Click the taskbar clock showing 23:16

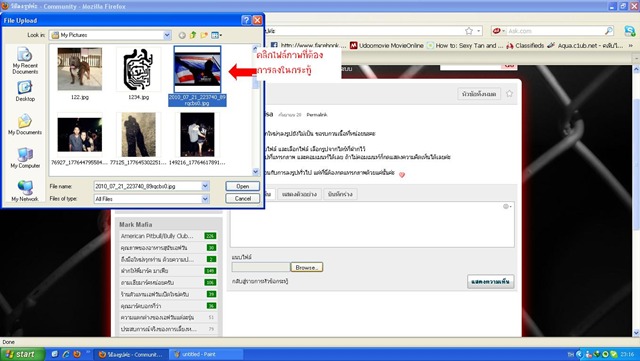point(627,354)
